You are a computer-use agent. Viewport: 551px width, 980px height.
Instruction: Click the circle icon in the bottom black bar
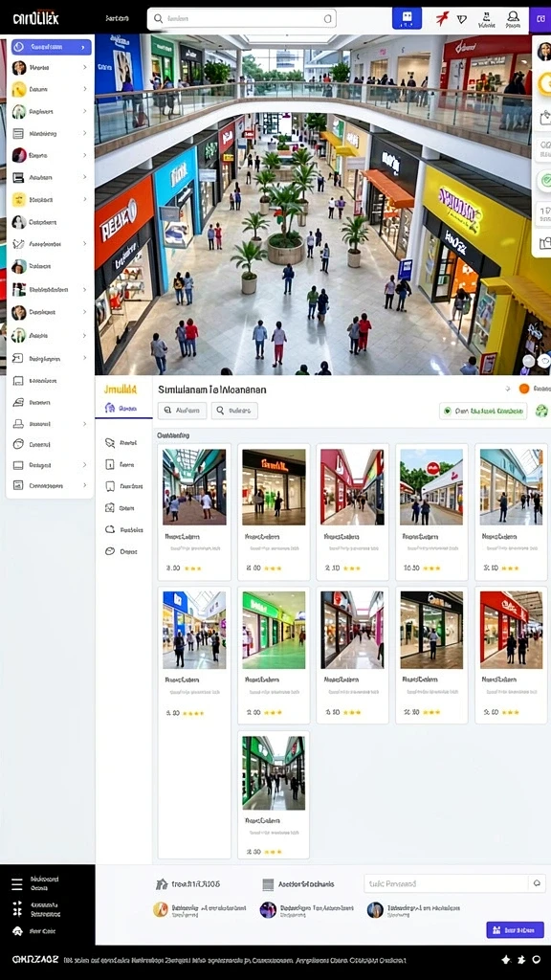point(536,959)
